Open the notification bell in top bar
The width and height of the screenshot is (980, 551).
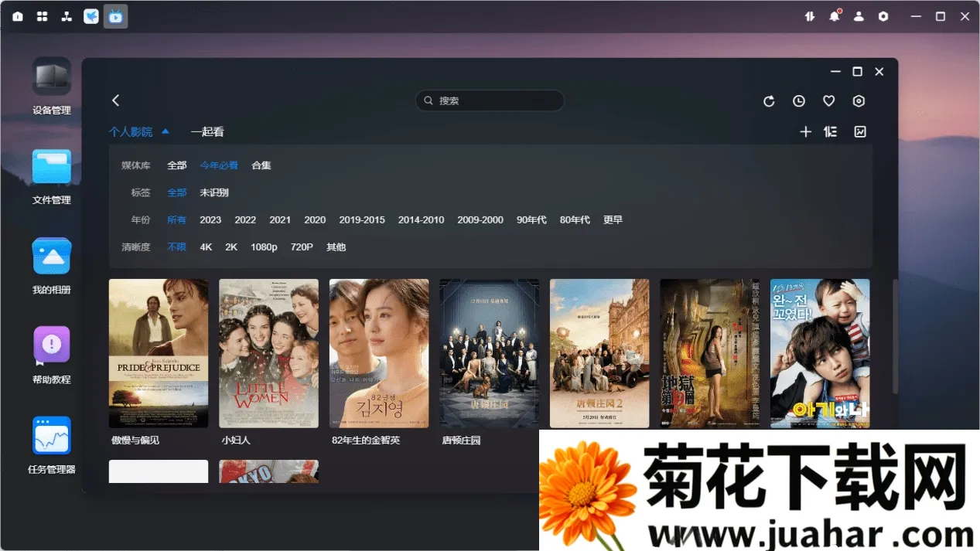click(834, 16)
